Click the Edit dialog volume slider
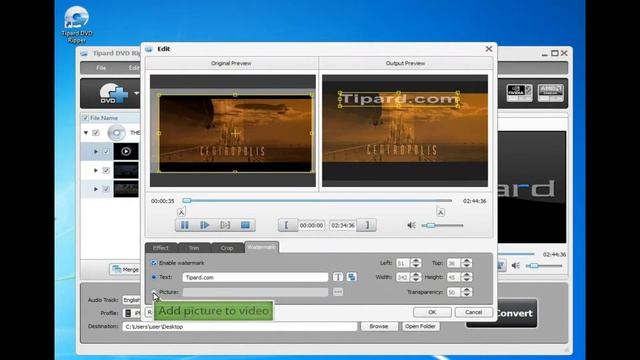The height and width of the screenshot is (360, 640). click(443, 225)
